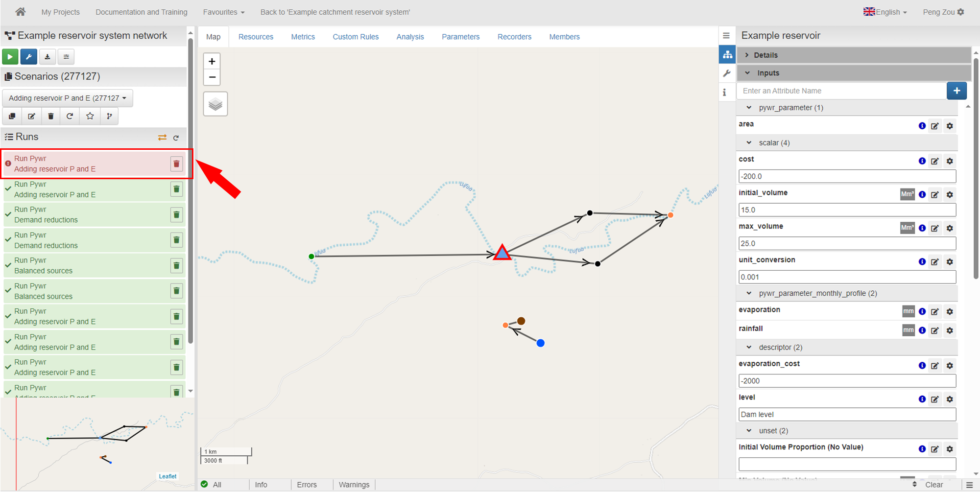Refresh the Runs list
The width and height of the screenshot is (980, 492).
(176, 138)
